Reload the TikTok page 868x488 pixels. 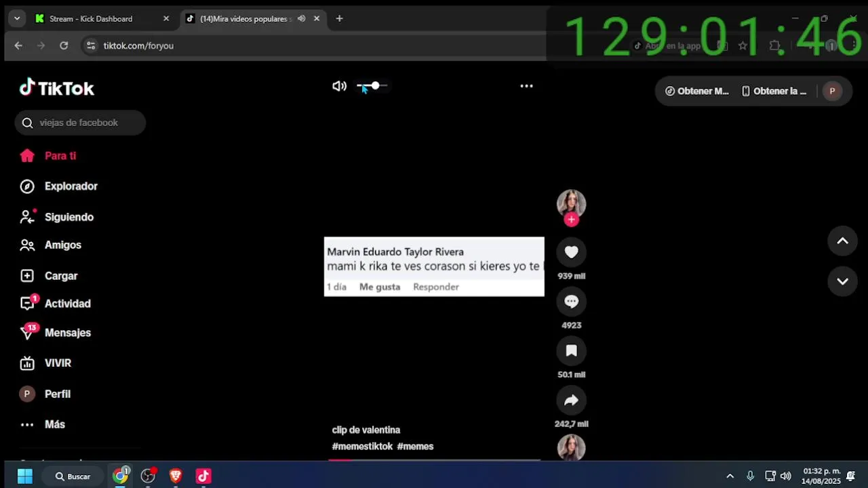click(64, 45)
